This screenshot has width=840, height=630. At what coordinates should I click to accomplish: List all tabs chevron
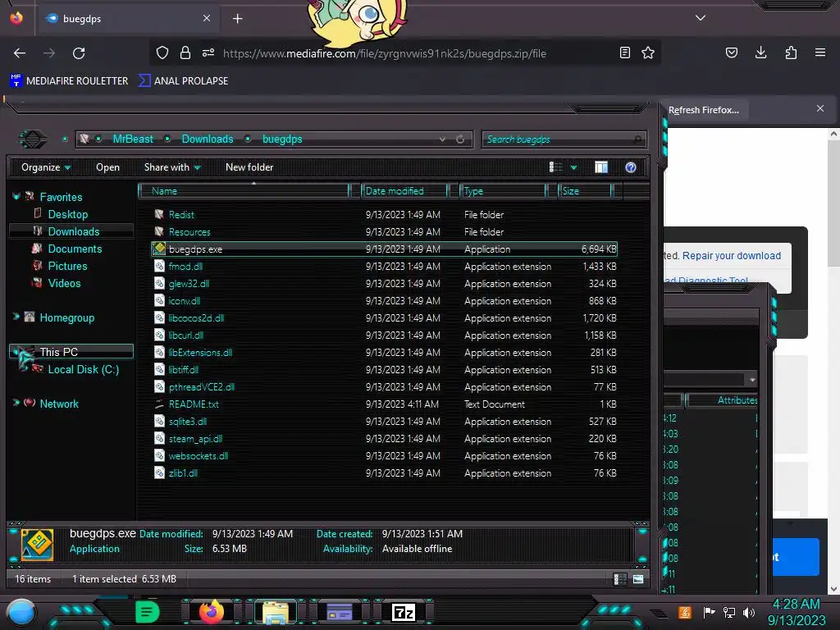[x=701, y=18]
